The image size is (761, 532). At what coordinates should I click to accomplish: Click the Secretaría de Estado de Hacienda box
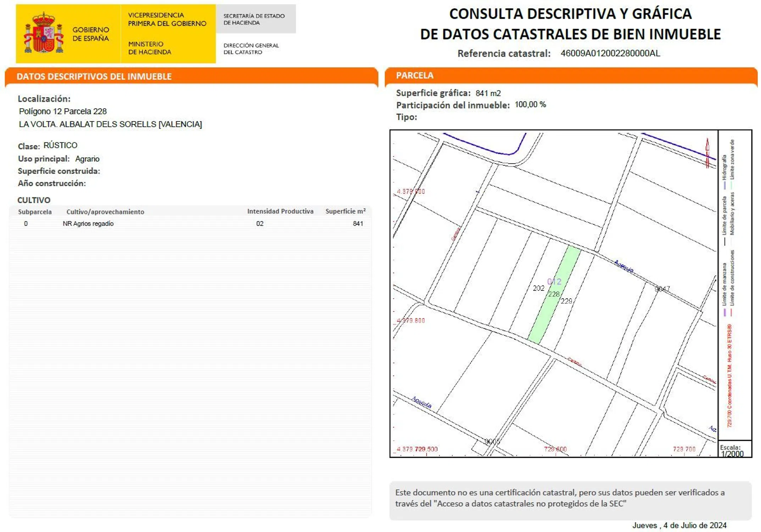point(255,19)
